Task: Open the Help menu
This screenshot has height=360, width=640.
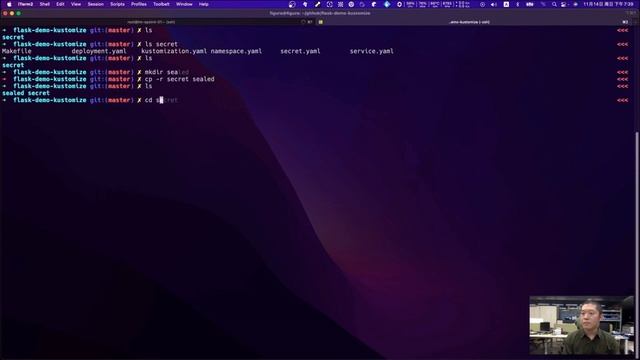Action: pos(204,4)
